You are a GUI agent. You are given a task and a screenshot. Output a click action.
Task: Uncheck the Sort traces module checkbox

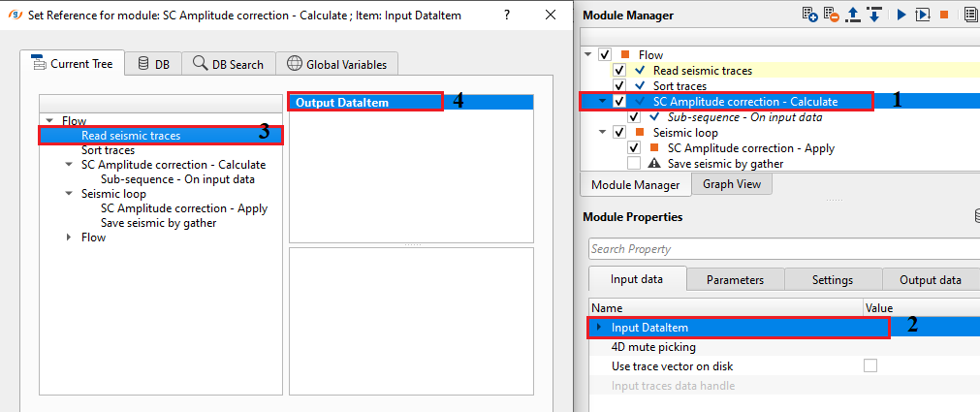coord(618,86)
